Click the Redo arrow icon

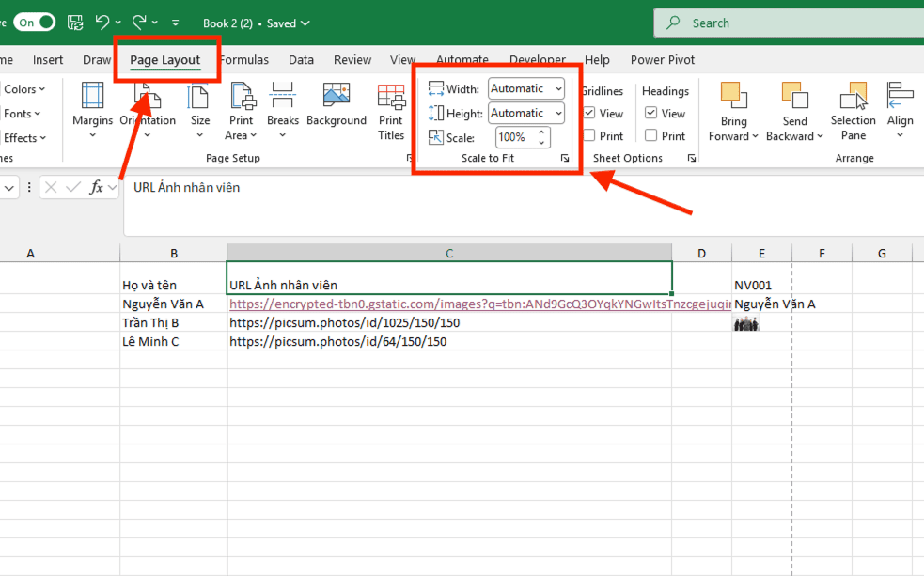tap(139, 23)
